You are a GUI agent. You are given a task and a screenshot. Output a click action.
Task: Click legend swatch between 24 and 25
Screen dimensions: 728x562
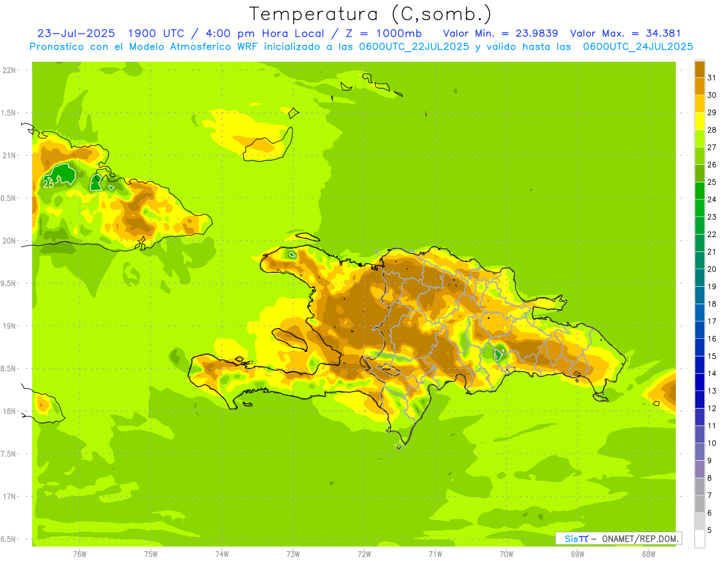(699, 191)
